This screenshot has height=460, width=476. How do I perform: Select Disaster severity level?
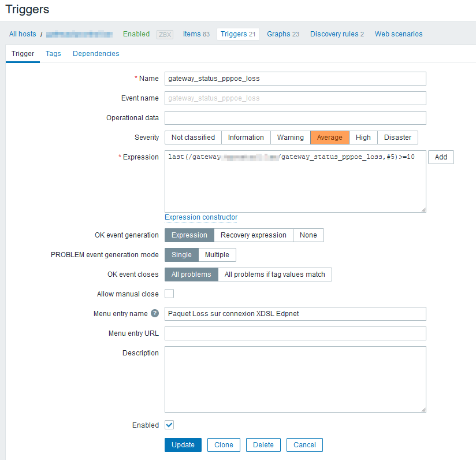pyautogui.click(x=397, y=138)
